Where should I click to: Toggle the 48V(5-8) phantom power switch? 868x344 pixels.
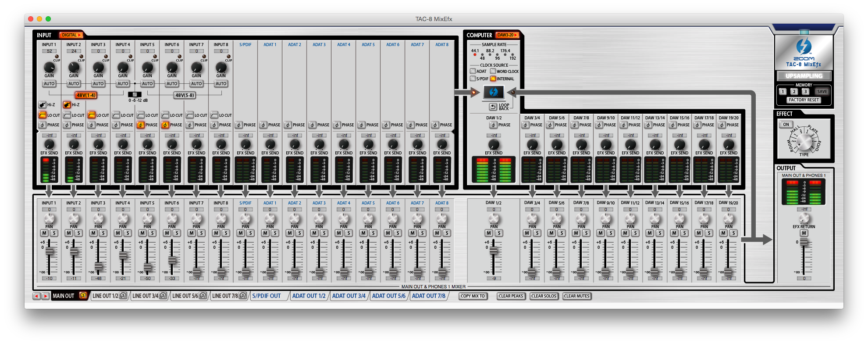click(185, 95)
